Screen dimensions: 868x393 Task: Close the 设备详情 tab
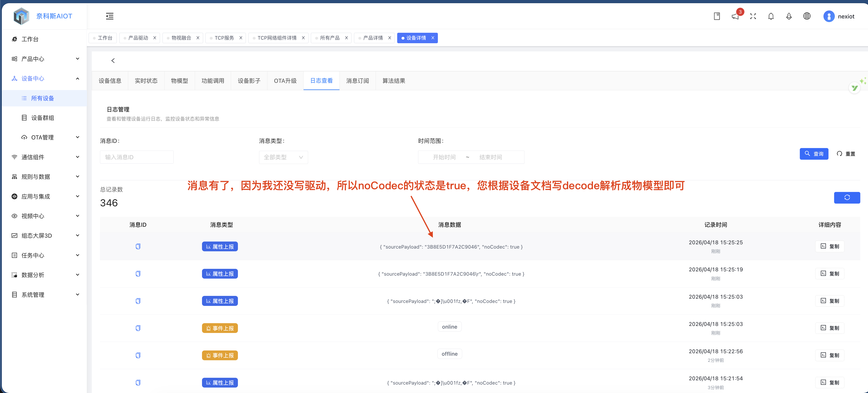(x=433, y=38)
